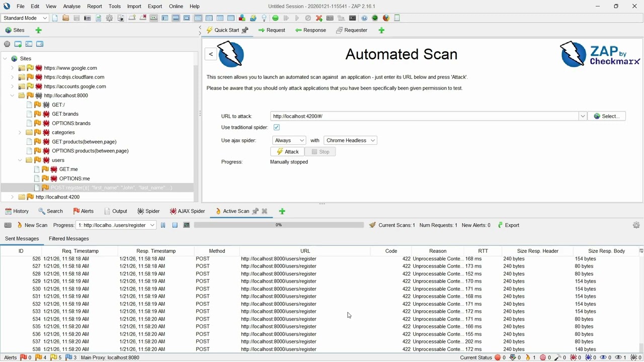The height and width of the screenshot is (362, 644).
Task: Open the Analyse menu
Action: (72, 7)
